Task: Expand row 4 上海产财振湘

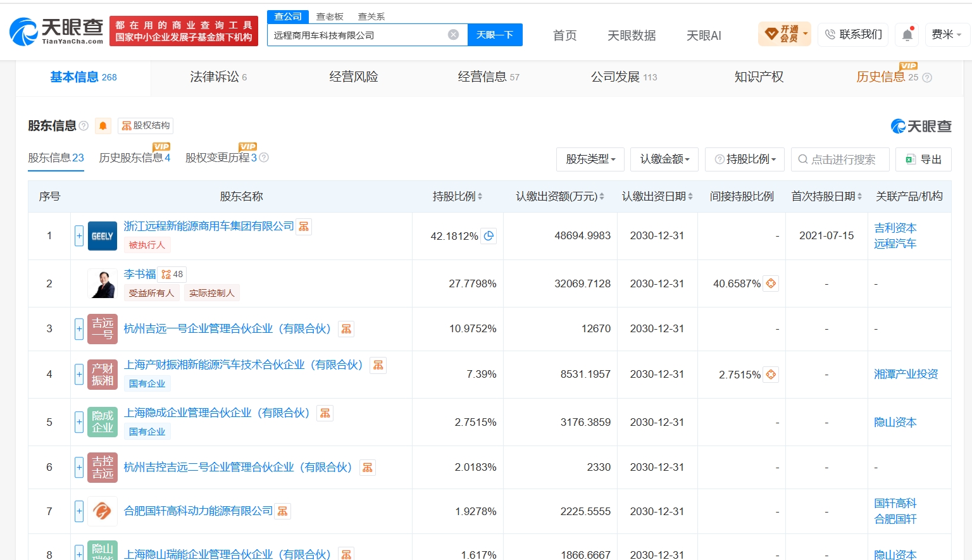Action: [79, 375]
